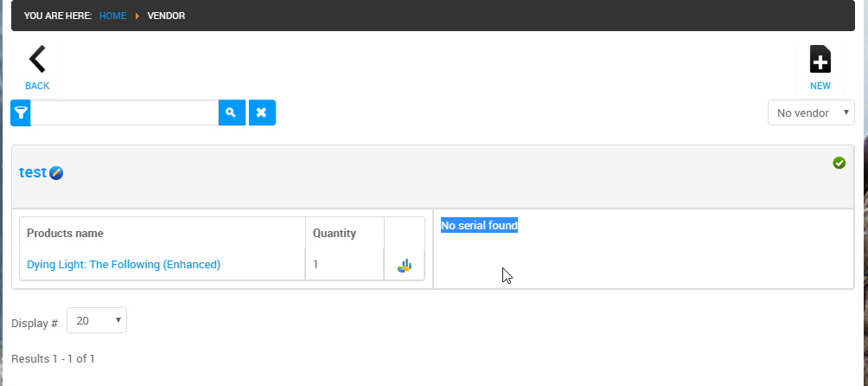Click the New document icon

[x=820, y=59]
